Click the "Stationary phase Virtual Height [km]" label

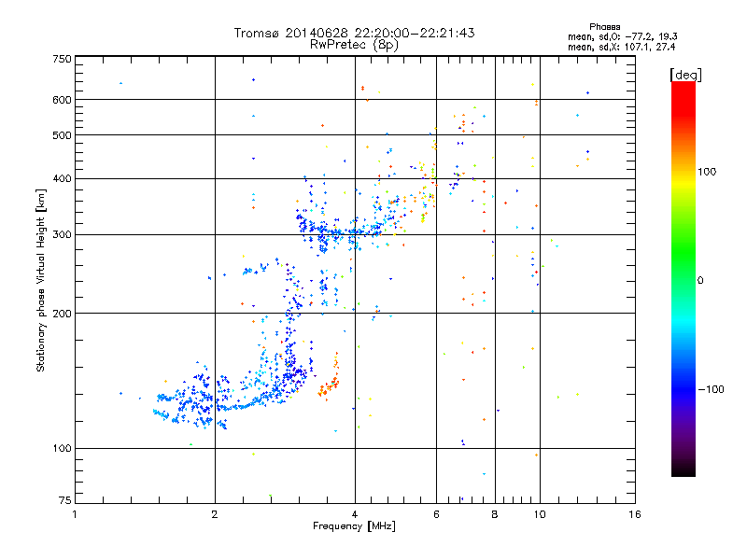41,281
